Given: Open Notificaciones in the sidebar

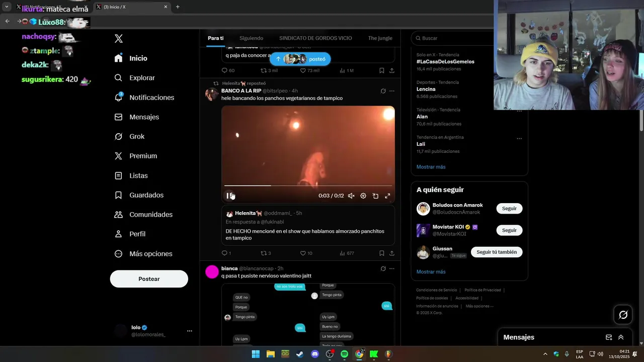Looking at the screenshot, I should pyautogui.click(x=144, y=98).
